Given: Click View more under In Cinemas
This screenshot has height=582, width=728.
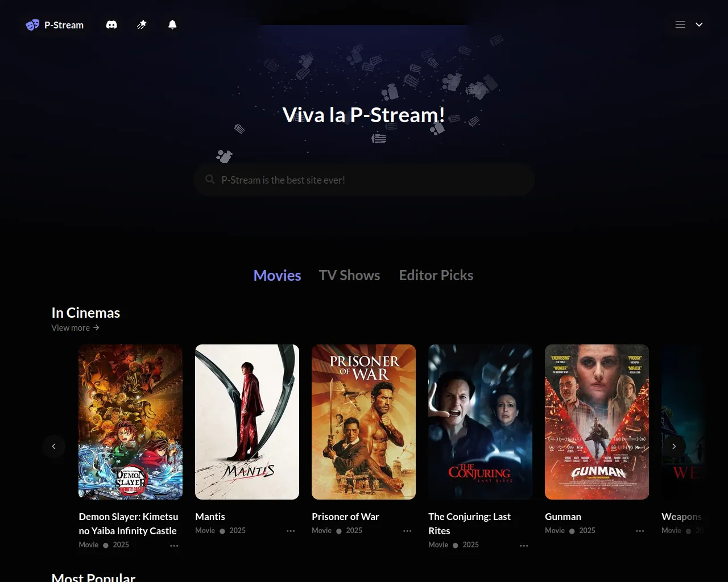Looking at the screenshot, I should click(75, 328).
